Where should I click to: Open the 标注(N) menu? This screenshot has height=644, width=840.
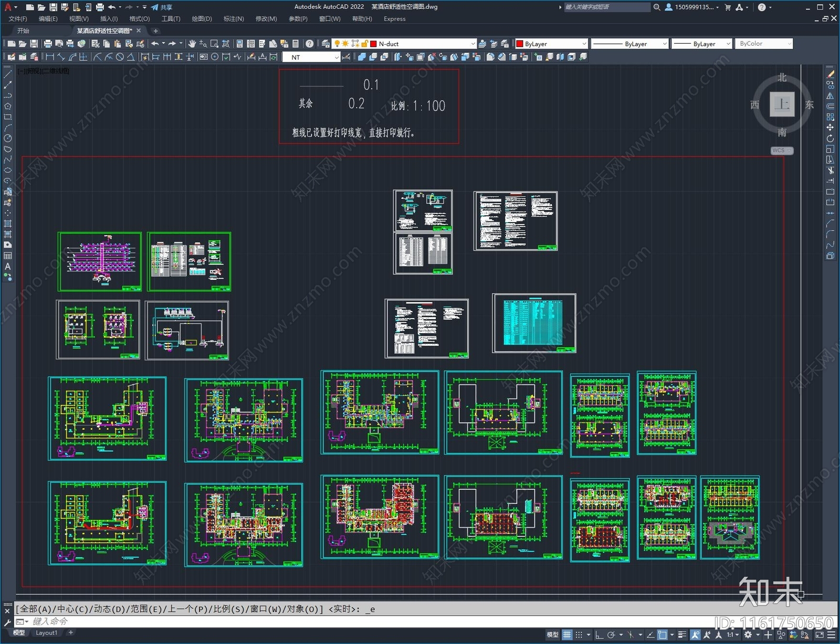click(233, 19)
